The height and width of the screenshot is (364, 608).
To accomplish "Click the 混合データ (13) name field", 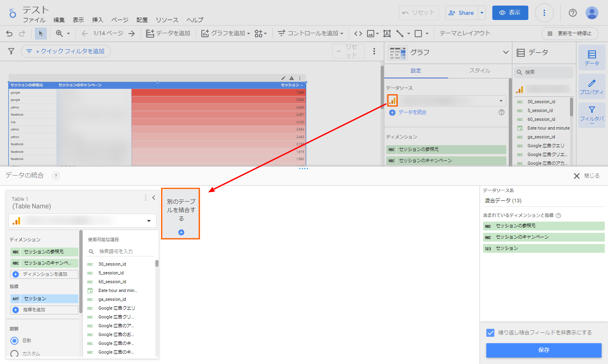I will pyautogui.click(x=544, y=201).
